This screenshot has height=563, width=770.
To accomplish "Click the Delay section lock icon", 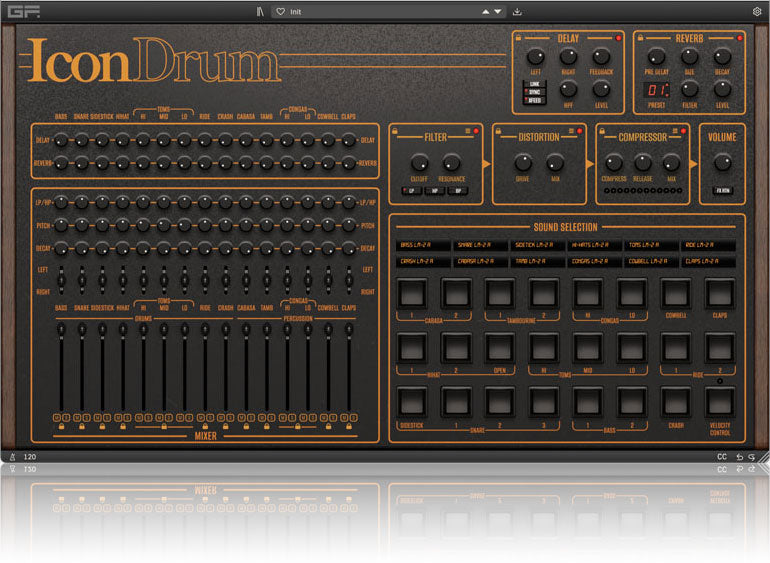I will pos(519,37).
